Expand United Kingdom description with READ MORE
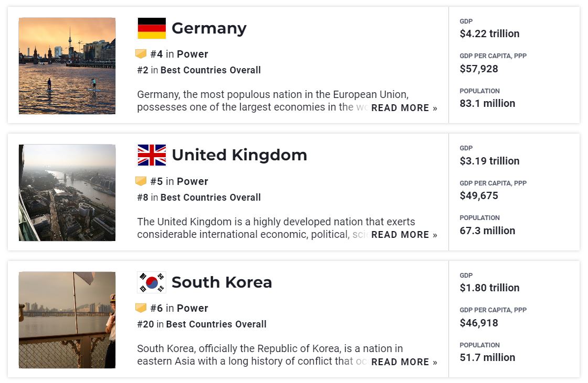Image resolution: width=588 pixels, height=383 pixels. coord(404,235)
